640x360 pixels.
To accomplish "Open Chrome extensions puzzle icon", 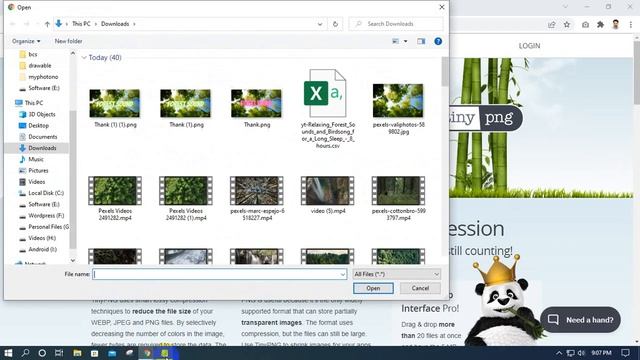I will [x=600, y=24].
